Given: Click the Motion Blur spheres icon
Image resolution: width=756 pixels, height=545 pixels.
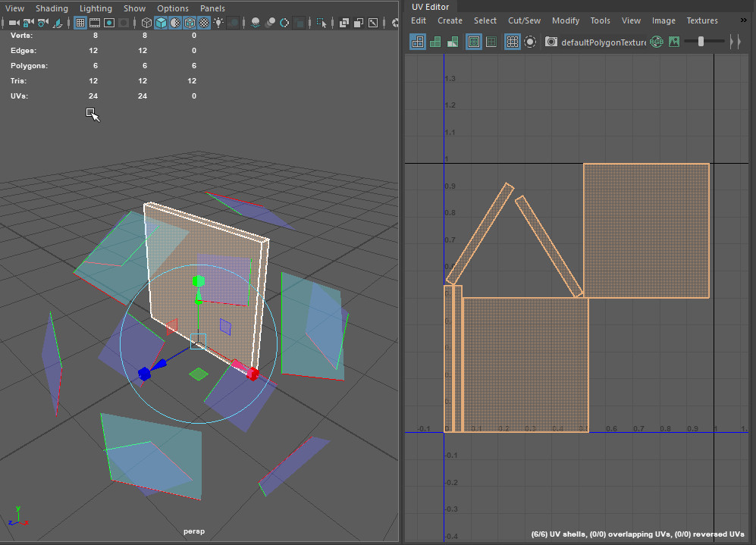Looking at the screenshot, I should [x=270, y=23].
